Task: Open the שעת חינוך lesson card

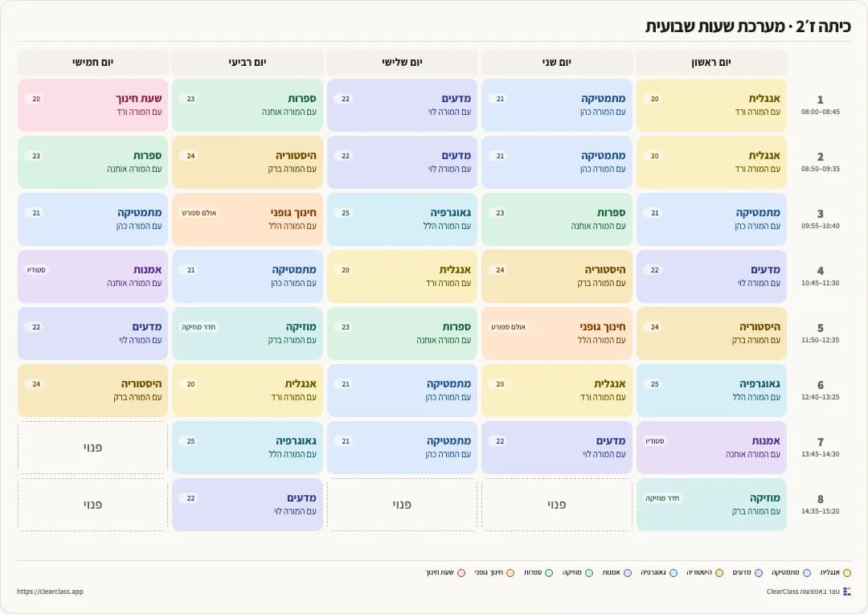Action: pos(92,105)
